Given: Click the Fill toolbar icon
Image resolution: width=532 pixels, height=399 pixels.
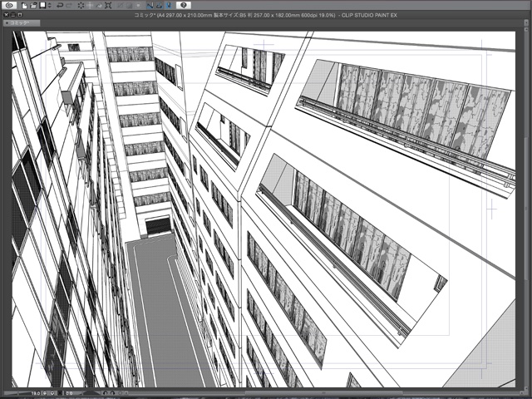Looking at the screenshot, I should [99, 6].
